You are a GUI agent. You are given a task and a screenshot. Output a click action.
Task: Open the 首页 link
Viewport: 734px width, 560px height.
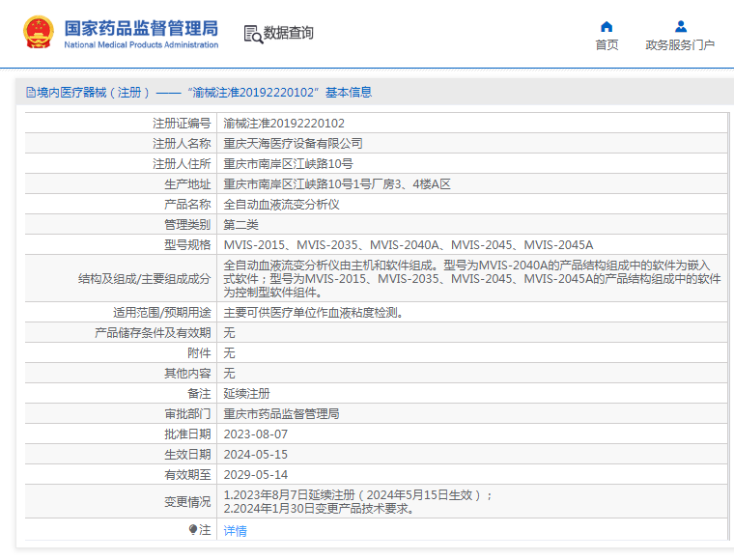pos(607,45)
